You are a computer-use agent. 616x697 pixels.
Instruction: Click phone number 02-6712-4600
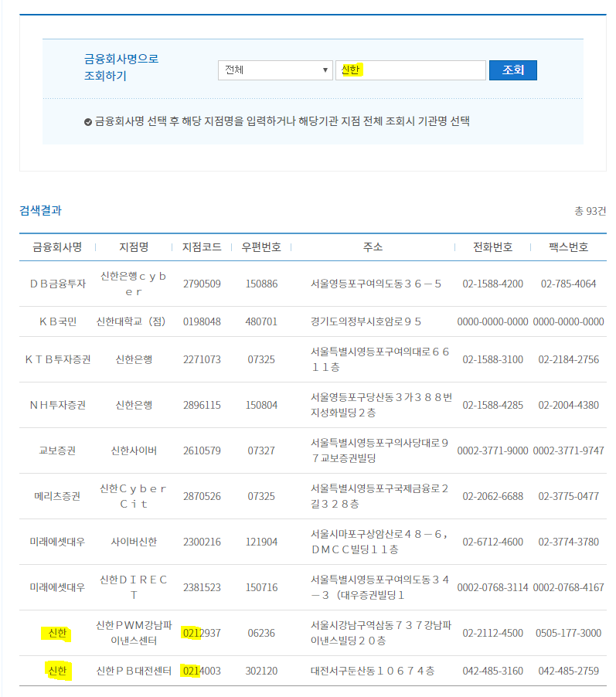[493, 542]
